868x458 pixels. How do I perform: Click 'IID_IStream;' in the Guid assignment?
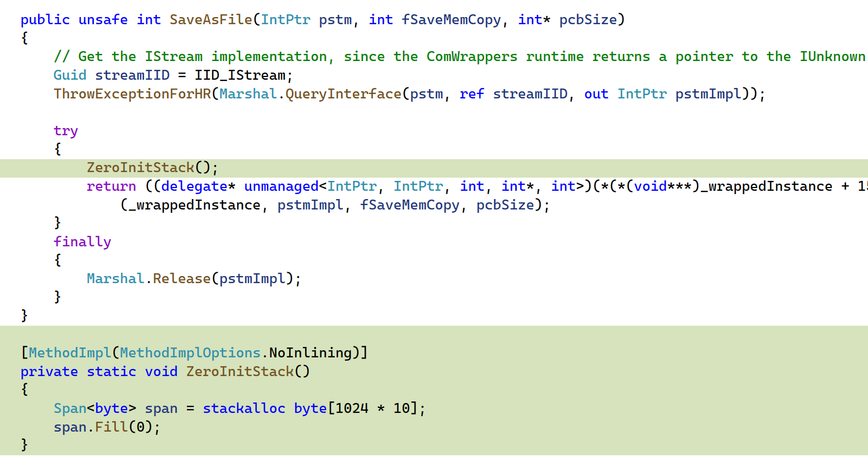point(244,75)
